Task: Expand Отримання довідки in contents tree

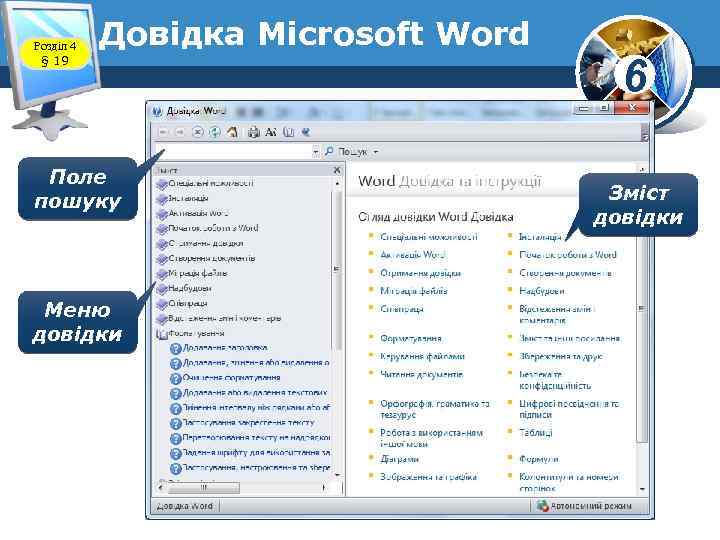Action: tap(200, 243)
